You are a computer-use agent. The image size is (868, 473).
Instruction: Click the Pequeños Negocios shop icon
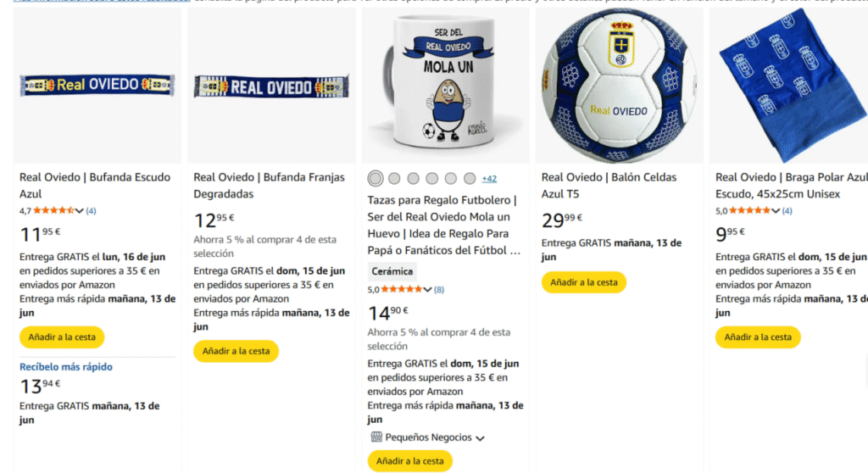point(376,437)
